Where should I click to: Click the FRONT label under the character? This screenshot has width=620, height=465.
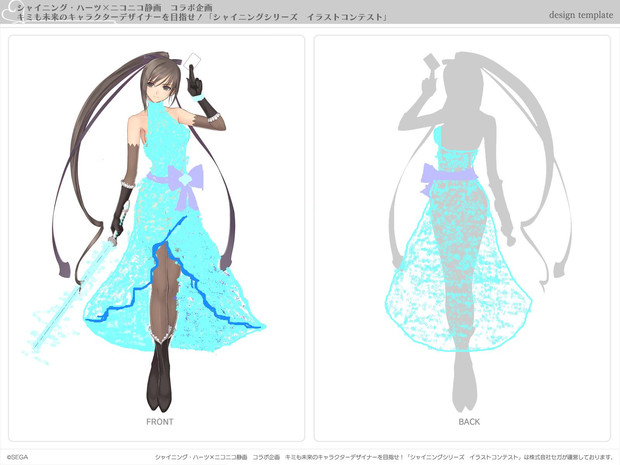tap(160, 422)
